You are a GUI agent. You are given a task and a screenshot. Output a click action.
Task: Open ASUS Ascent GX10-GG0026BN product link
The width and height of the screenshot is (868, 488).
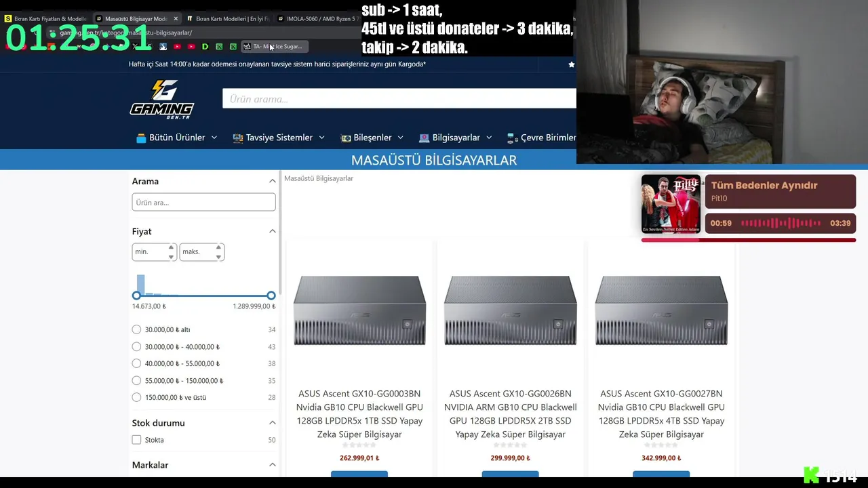coord(511,414)
